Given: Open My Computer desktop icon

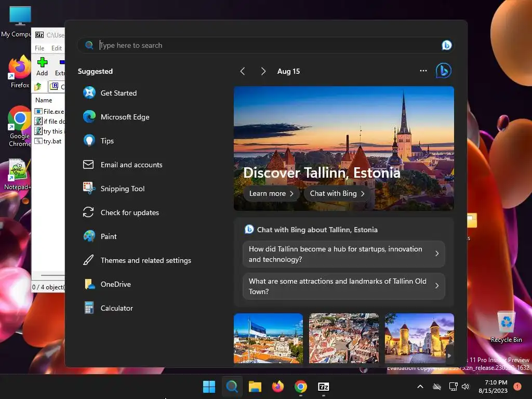Looking at the screenshot, I should 17,21.
